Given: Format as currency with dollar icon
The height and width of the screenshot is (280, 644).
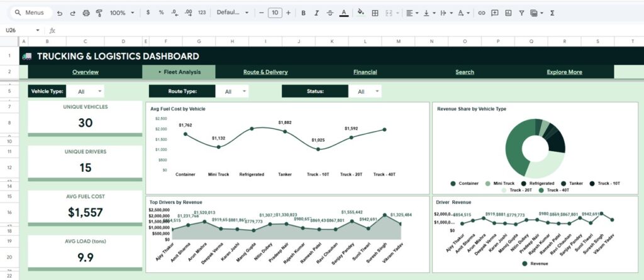Looking at the screenshot, I should 148,13.
